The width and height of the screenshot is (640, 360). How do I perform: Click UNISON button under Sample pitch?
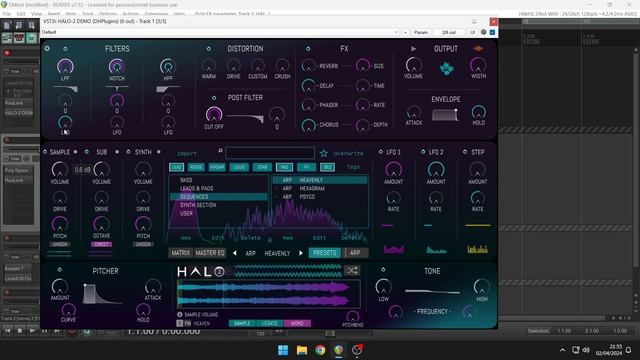[x=60, y=244]
